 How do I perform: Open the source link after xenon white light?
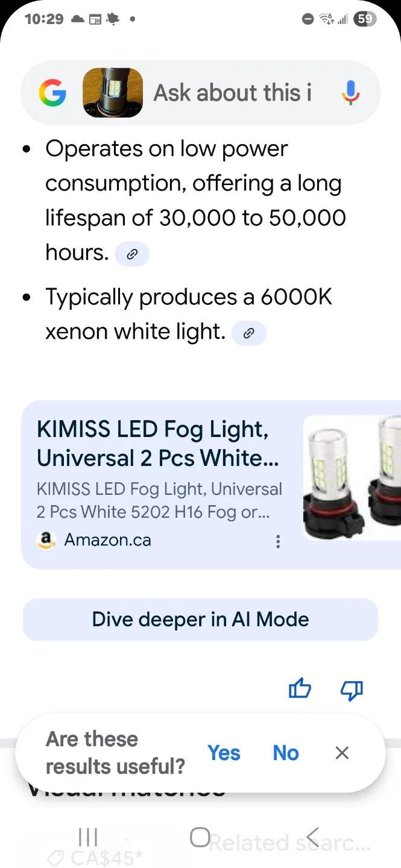[249, 333]
